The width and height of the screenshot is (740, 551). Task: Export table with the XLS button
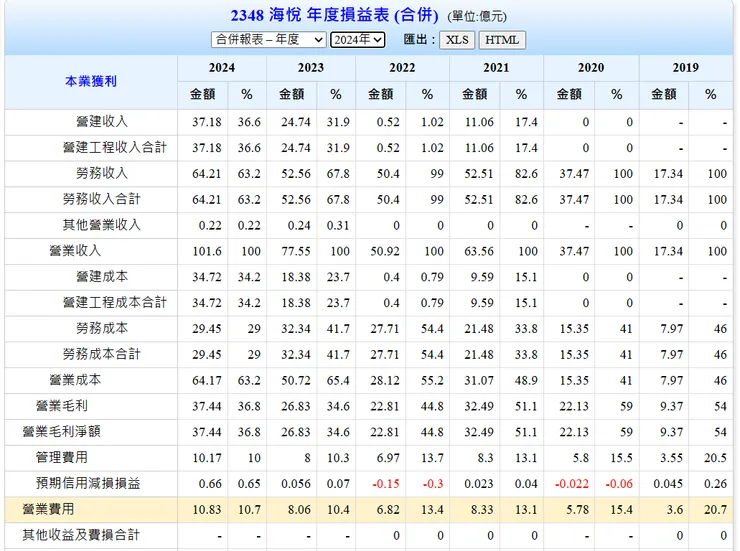(x=457, y=40)
